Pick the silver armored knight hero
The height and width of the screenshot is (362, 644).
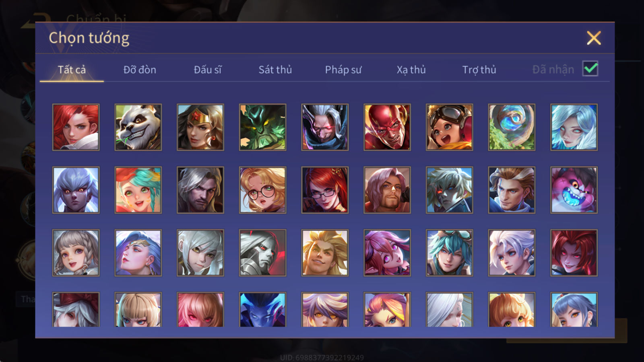(262, 253)
